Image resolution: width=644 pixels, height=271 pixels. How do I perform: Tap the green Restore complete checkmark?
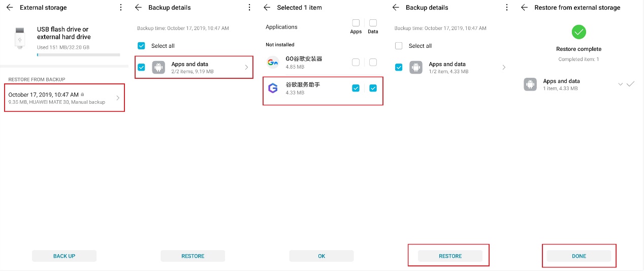(578, 33)
